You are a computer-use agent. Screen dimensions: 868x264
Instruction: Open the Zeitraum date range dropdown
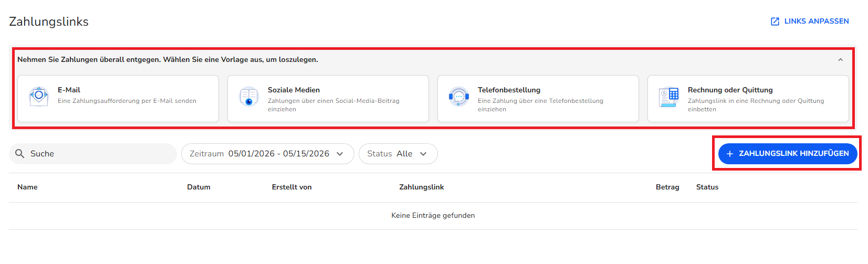(268, 154)
